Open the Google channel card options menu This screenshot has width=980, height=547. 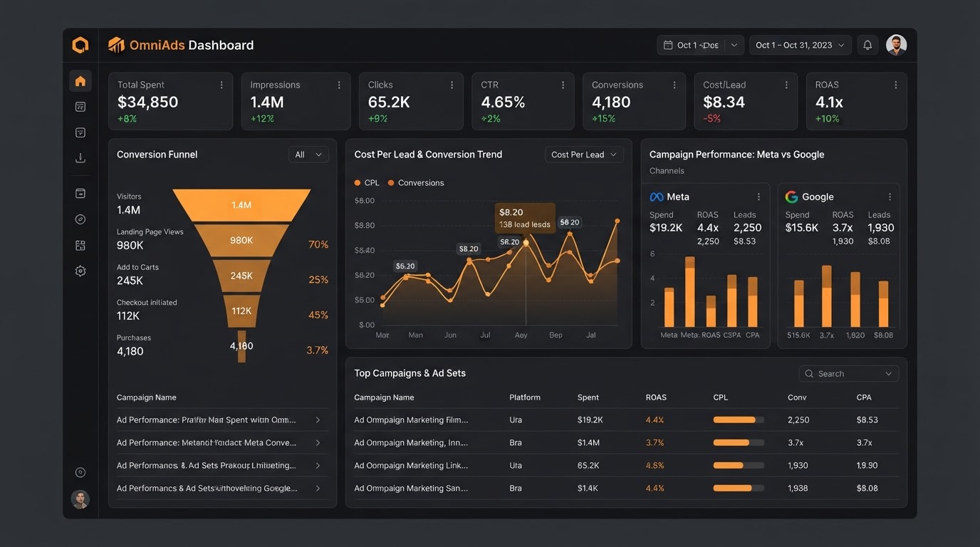tap(890, 197)
